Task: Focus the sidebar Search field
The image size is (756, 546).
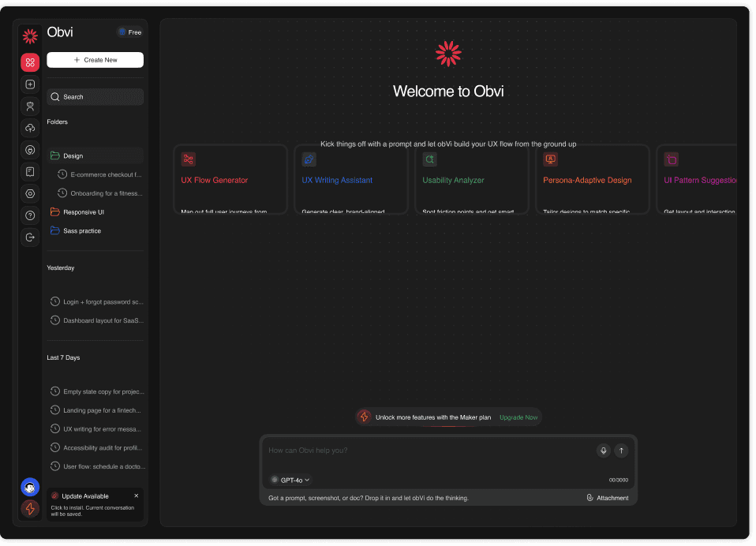Action: (x=95, y=97)
